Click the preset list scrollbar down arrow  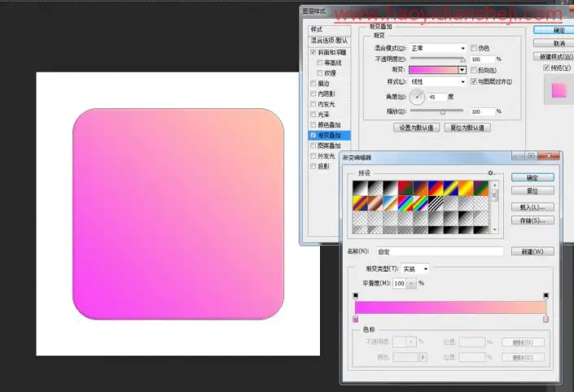click(x=495, y=229)
